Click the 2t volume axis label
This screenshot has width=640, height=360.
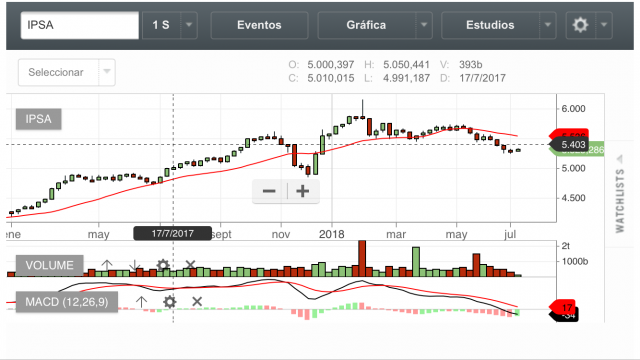(x=565, y=246)
